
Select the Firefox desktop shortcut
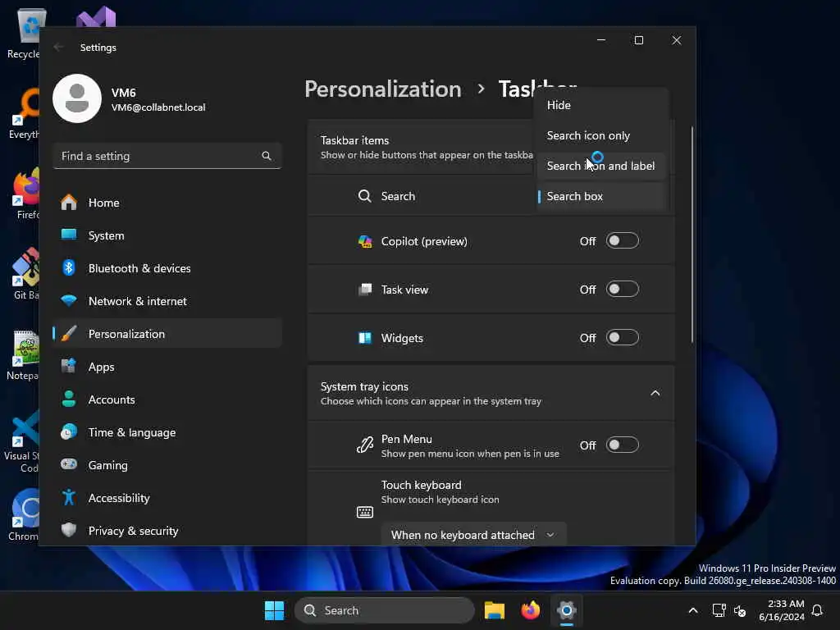27,194
